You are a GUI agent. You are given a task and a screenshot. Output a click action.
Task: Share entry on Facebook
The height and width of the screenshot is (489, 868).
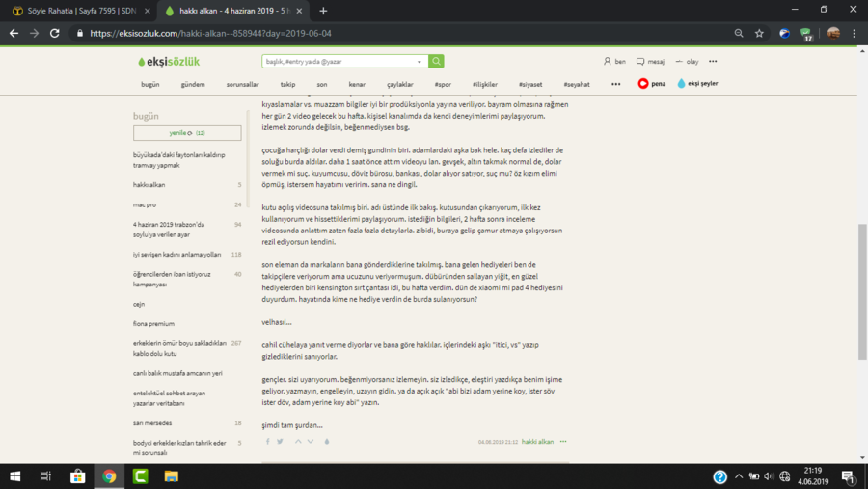coord(267,442)
